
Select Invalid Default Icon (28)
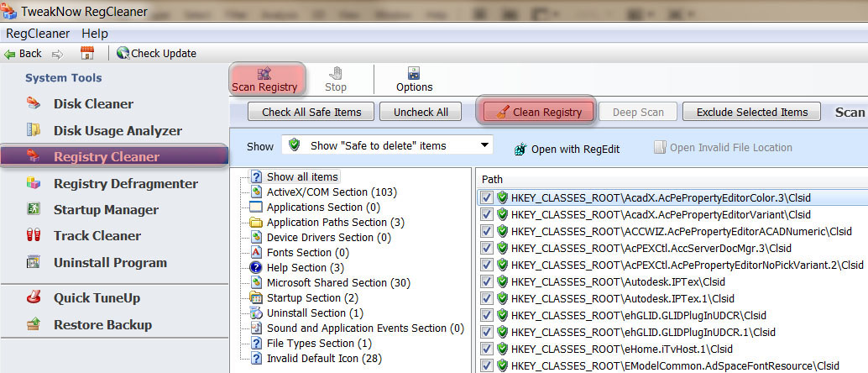click(x=324, y=359)
